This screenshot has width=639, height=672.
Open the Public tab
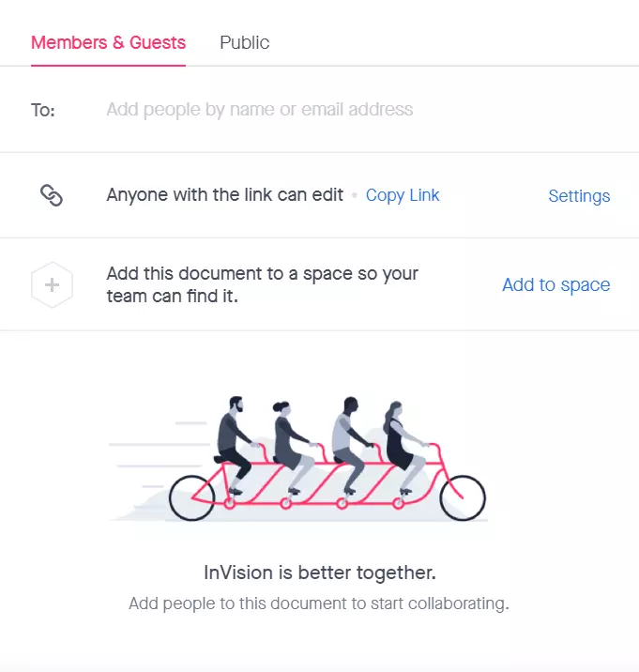tap(244, 43)
